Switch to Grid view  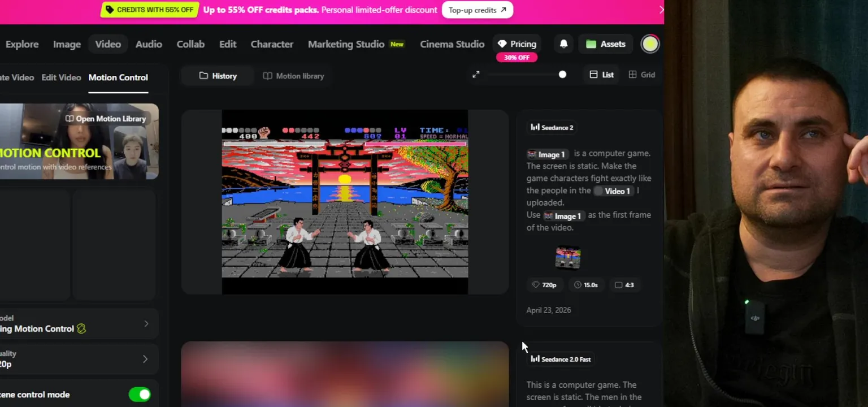pos(642,75)
